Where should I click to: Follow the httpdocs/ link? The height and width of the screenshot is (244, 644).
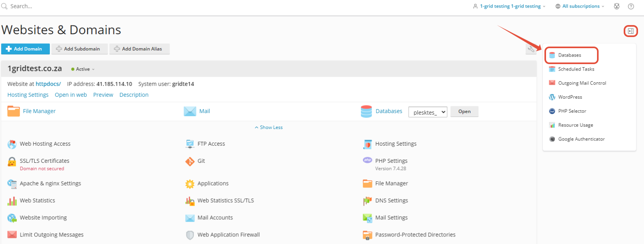[48, 84]
